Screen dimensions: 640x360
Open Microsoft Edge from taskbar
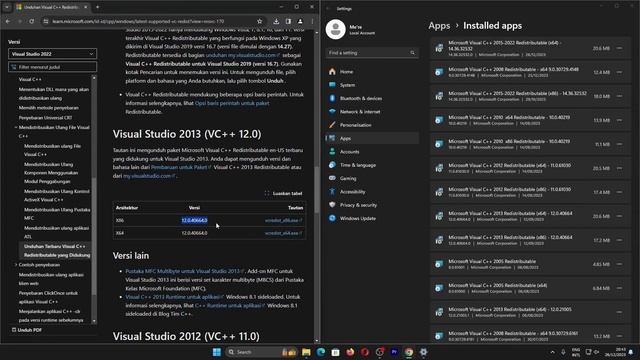(x=321, y=352)
